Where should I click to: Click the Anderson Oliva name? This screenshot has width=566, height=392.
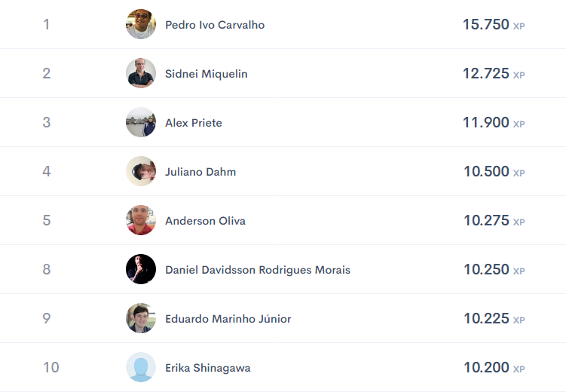(205, 221)
